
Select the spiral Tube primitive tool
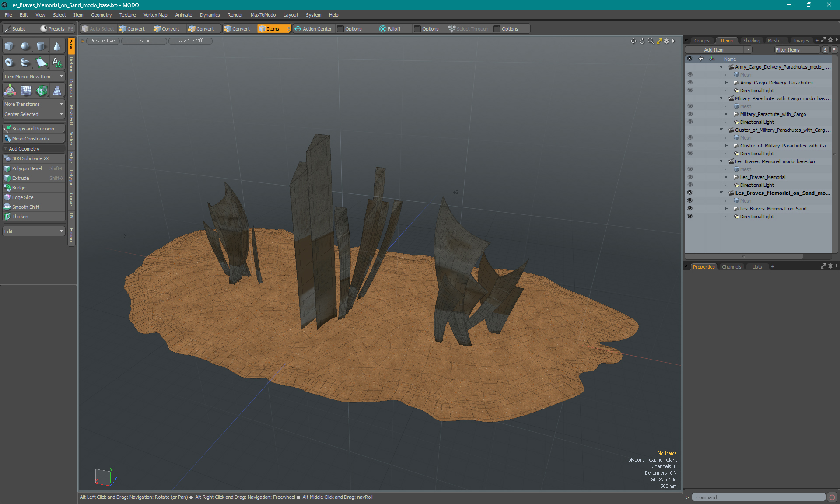(x=25, y=63)
